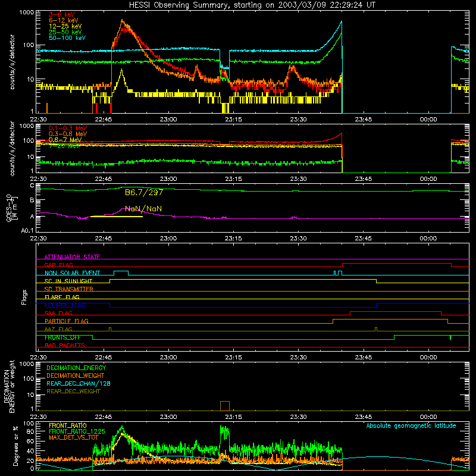This screenshot has height=476, width=476.
Task: Select the GAP_FLAG label
Action: [x=58, y=265]
